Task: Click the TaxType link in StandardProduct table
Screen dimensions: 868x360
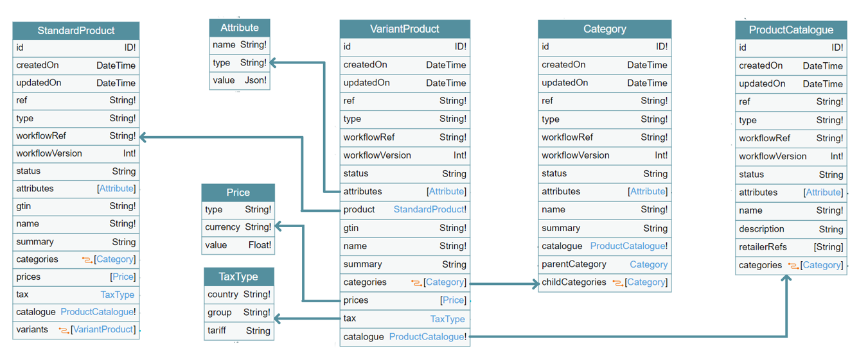Action: (x=117, y=295)
